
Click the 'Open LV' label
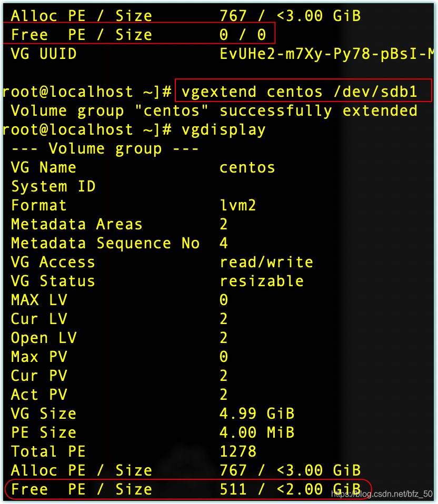coord(44,338)
